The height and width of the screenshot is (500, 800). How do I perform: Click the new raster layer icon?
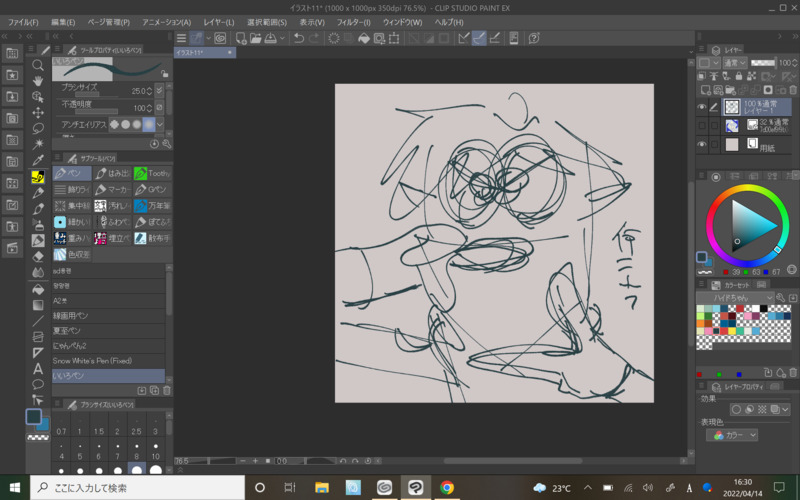706,90
